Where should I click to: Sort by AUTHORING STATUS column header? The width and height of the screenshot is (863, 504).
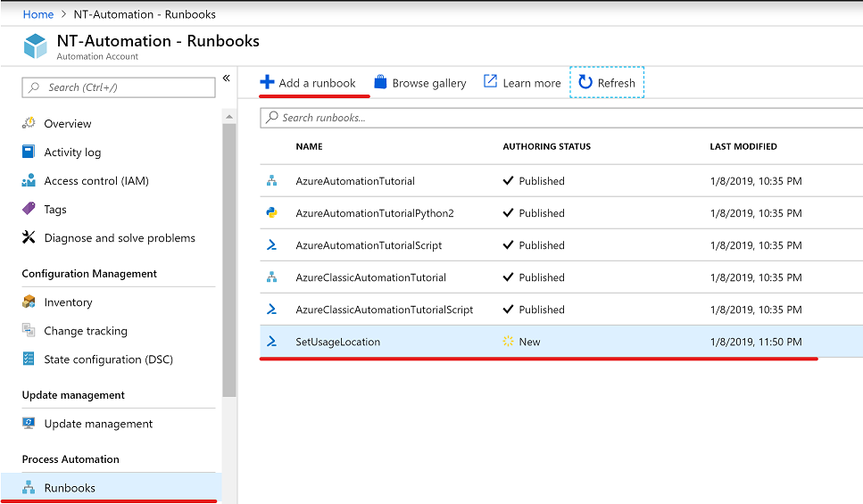[x=546, y=146]
